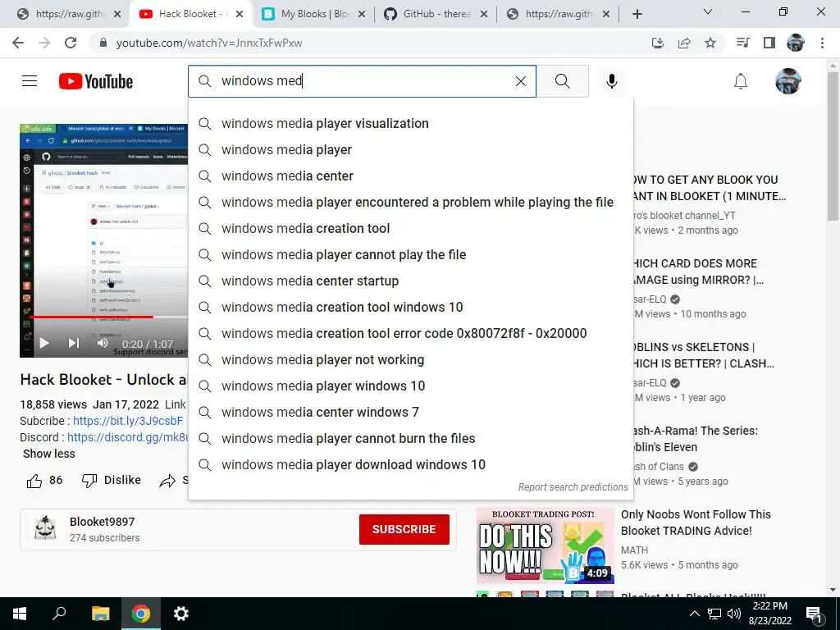Open the Windows Start menu

pyautogui.click(x=20, y=614)
